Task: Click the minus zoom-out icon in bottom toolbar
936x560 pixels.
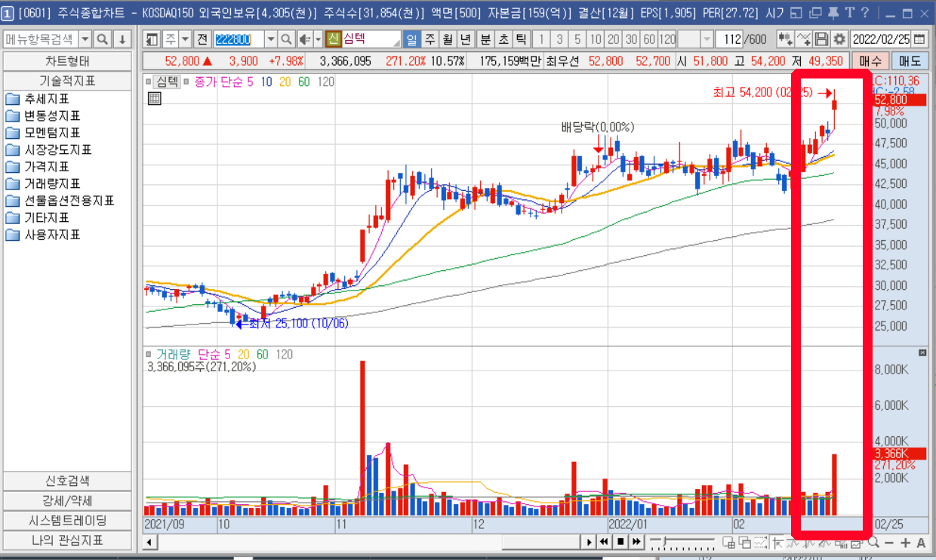Action: pyautogui.click(x=889, y=542)
